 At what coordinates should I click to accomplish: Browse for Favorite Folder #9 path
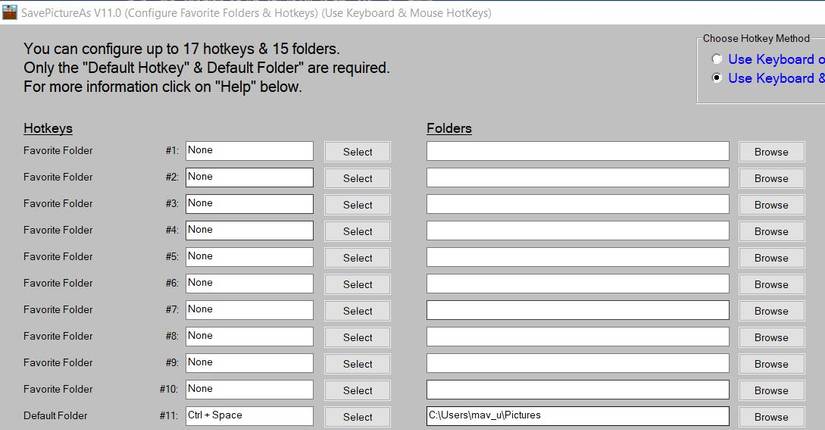click(771, 364)
